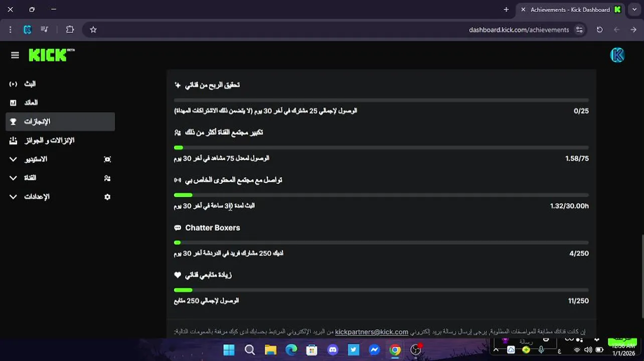Reload the page
The width and height of the screenshot is (644, 361).
tap(599, 30)
